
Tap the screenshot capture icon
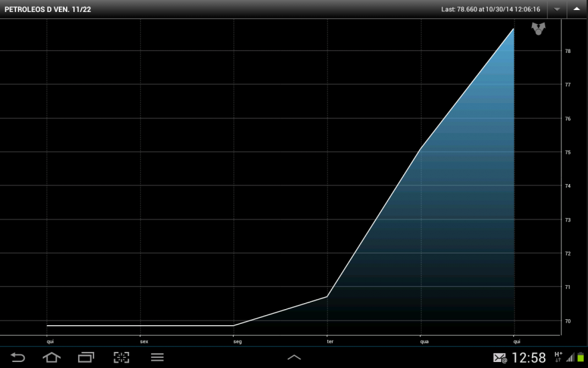[x=122, y=357]
